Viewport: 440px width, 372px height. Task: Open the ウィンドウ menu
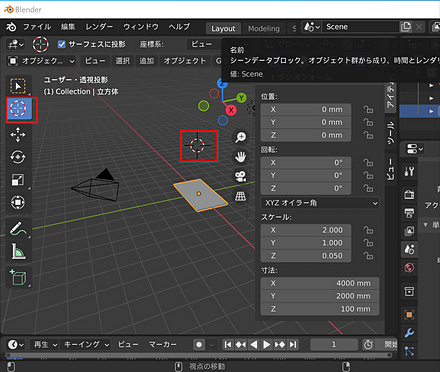[x=141, y=27]
